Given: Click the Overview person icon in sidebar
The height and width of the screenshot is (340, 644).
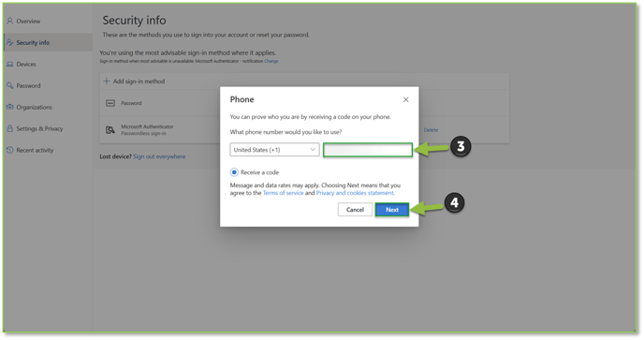Looking at the screenshot, I should click(x=10, y=21).
